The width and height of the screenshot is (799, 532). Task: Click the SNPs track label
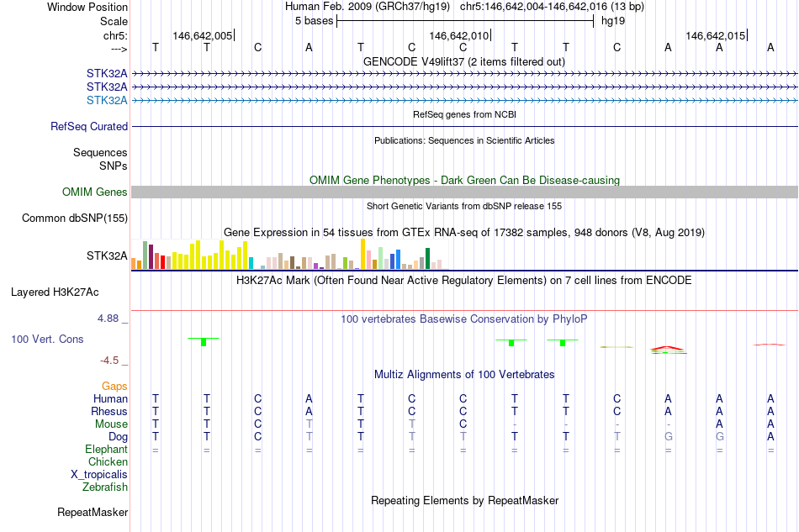click(x=114, y=166)
